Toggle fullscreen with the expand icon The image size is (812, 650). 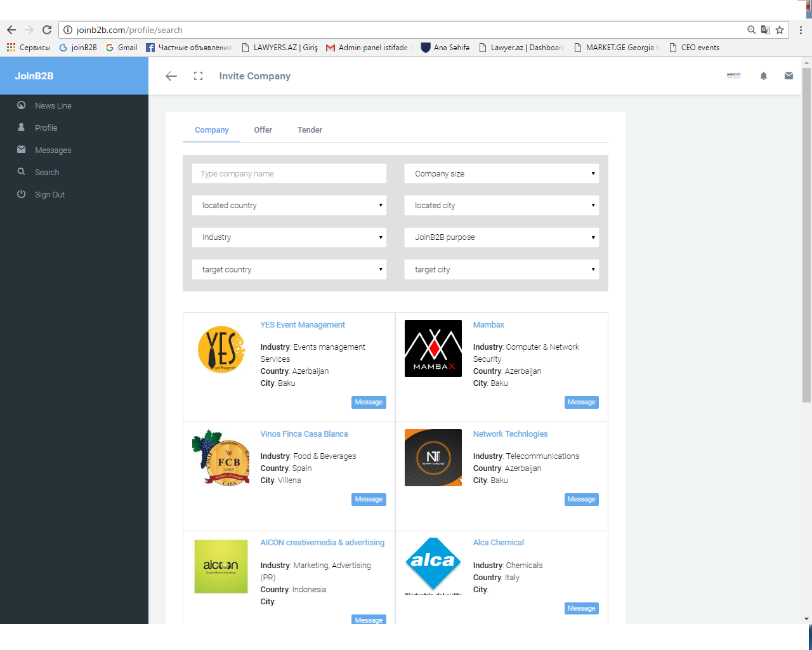point(199,76)
